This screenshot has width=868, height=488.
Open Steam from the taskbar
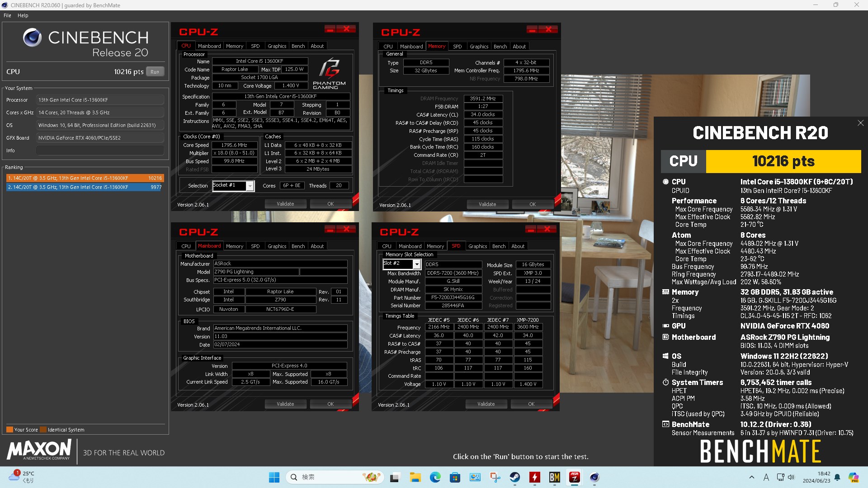point(514,477)
